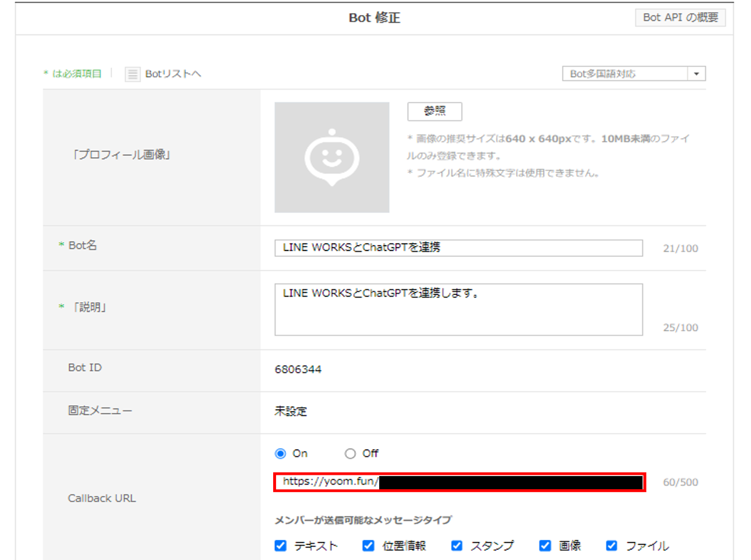
Task: Open the Bot多国語対応 dropdown arrow
Action: [697, 74]
